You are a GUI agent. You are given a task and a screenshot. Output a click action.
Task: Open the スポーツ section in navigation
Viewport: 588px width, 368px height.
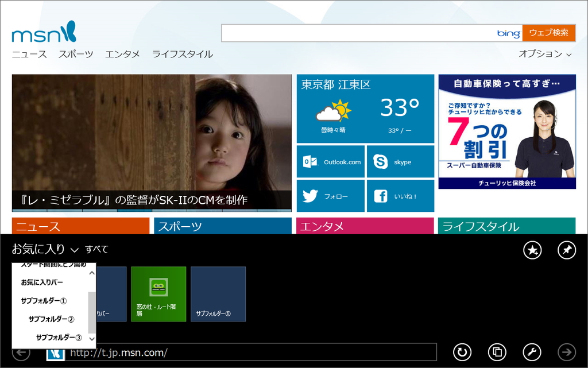(76, 54)
